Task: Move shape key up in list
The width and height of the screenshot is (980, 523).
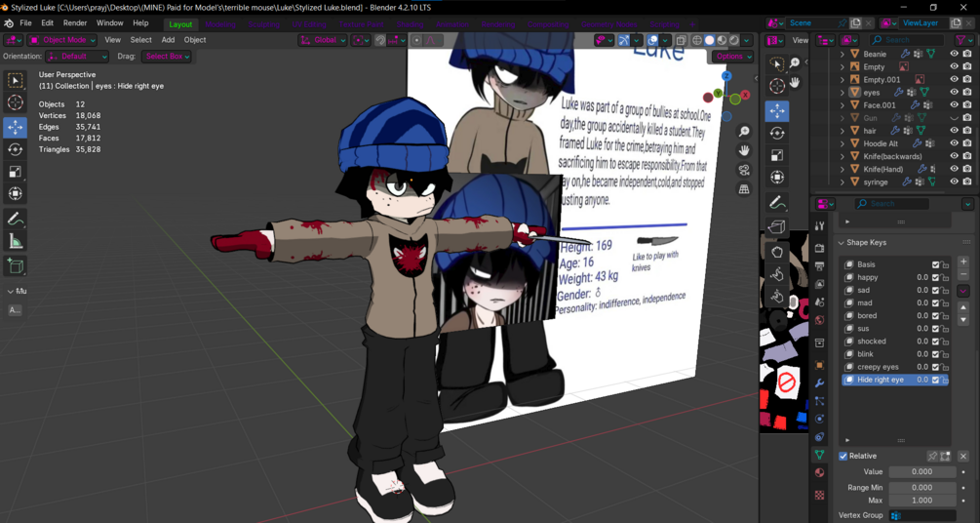Action: tap(963, 307)
